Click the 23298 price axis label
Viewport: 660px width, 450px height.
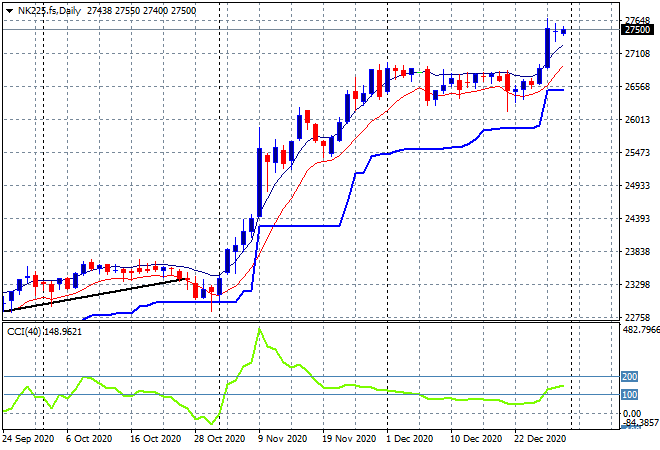(637, 285)
